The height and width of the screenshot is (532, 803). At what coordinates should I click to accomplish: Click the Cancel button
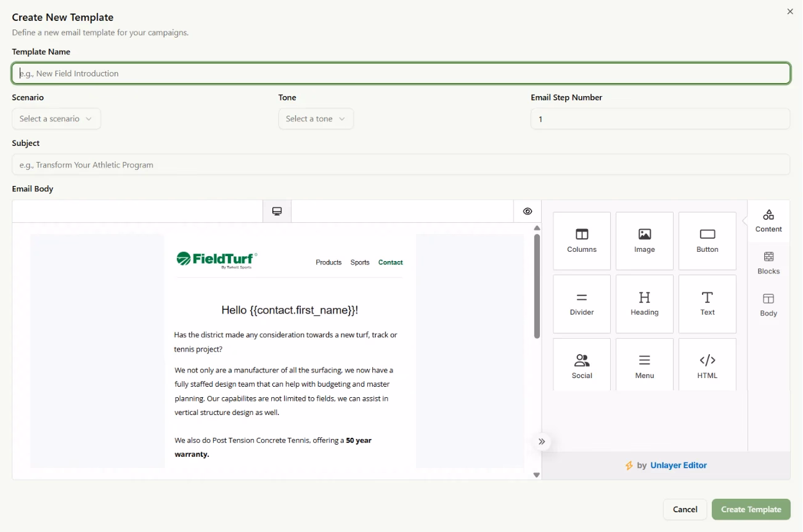[x=685, y=509]
